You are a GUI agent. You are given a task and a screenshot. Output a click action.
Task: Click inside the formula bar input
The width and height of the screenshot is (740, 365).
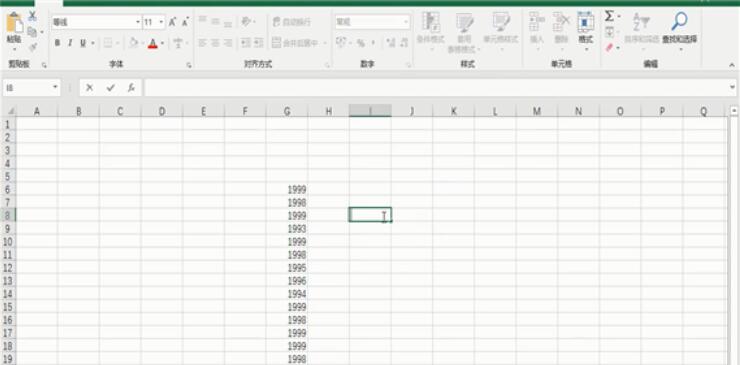436,87
